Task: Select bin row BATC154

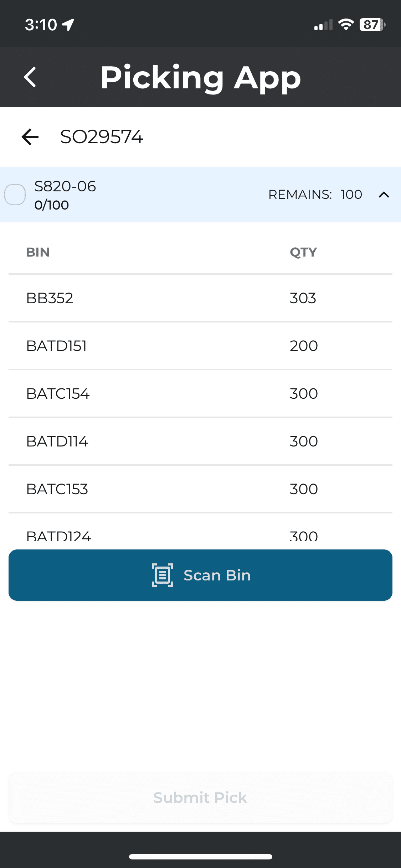Action: [x=200, y=394]
